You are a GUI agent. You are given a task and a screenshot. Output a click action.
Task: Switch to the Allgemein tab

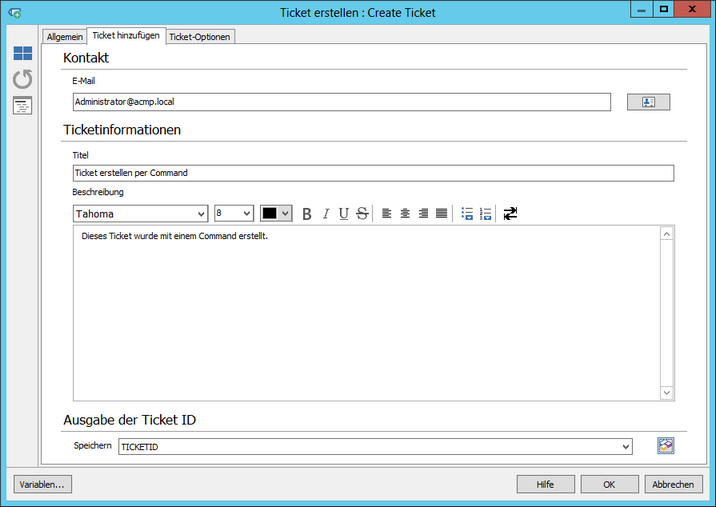[64, 37]
